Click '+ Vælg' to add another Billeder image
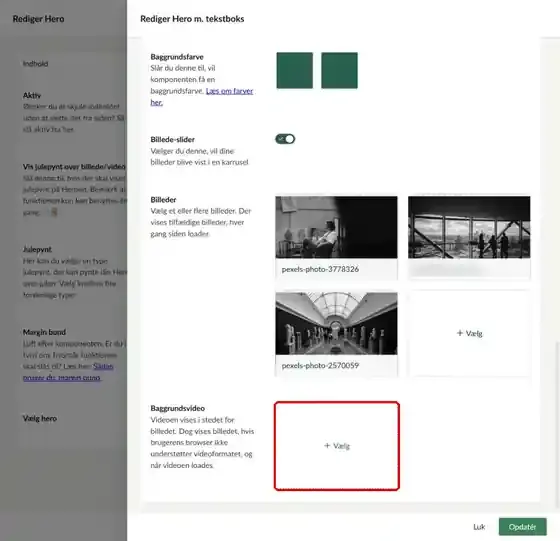 pos(470,333)
